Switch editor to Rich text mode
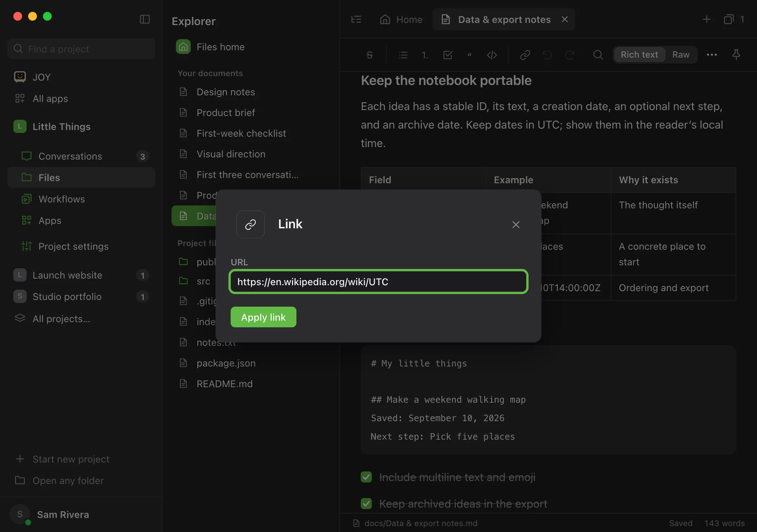The width and height of the screenshot is (757, 532). (x=639, y=55)
